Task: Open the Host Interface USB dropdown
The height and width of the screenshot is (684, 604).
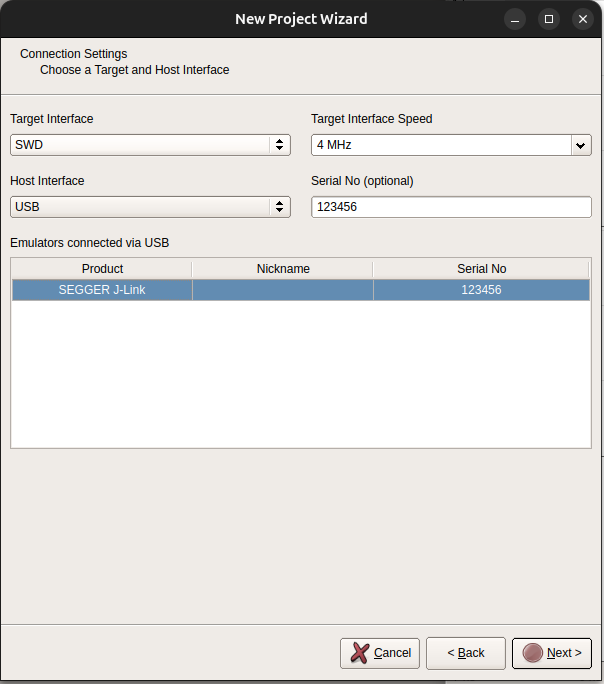Action: click(x=140, y=207)
